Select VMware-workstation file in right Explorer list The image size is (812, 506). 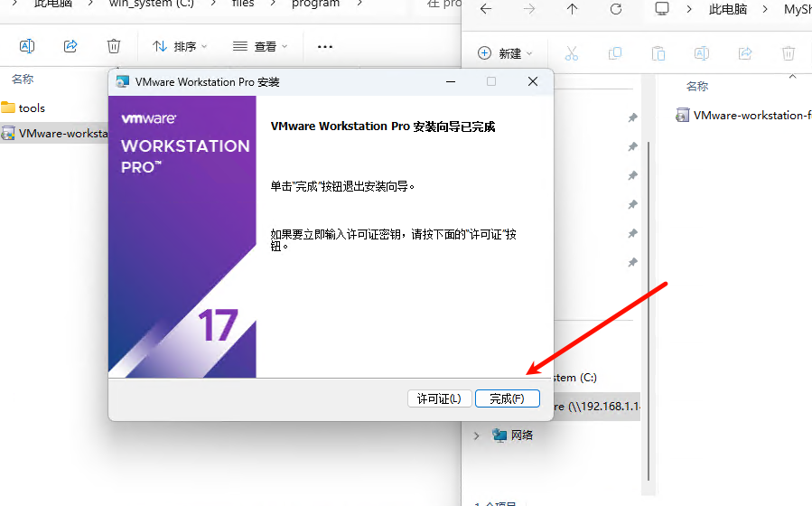point(743,115)
